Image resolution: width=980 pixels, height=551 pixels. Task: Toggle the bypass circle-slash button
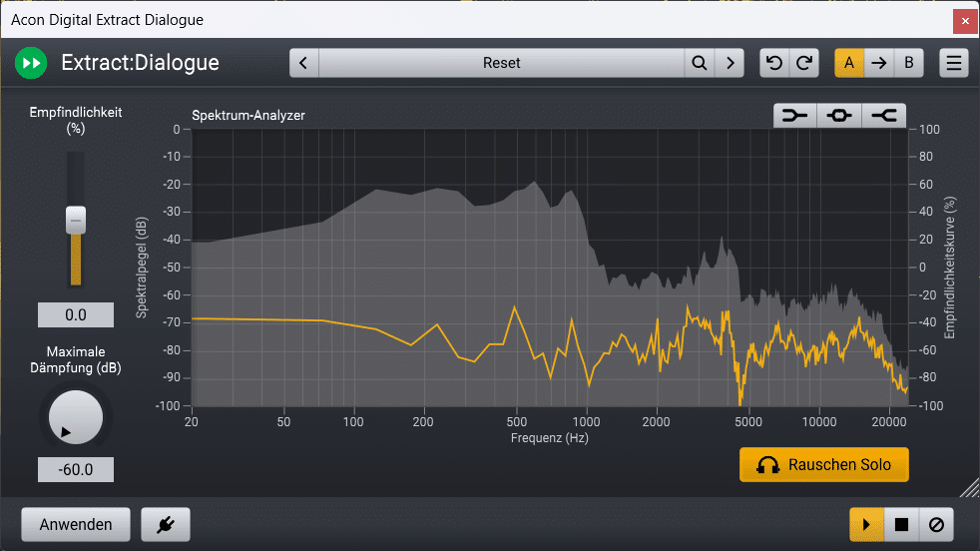(x=936, y=524)
